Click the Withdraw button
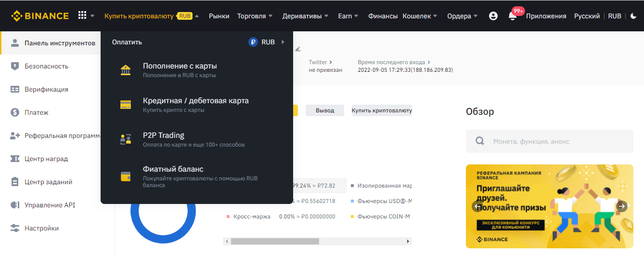644x257 pixels. pyautogui.click(x=325, y=110)
